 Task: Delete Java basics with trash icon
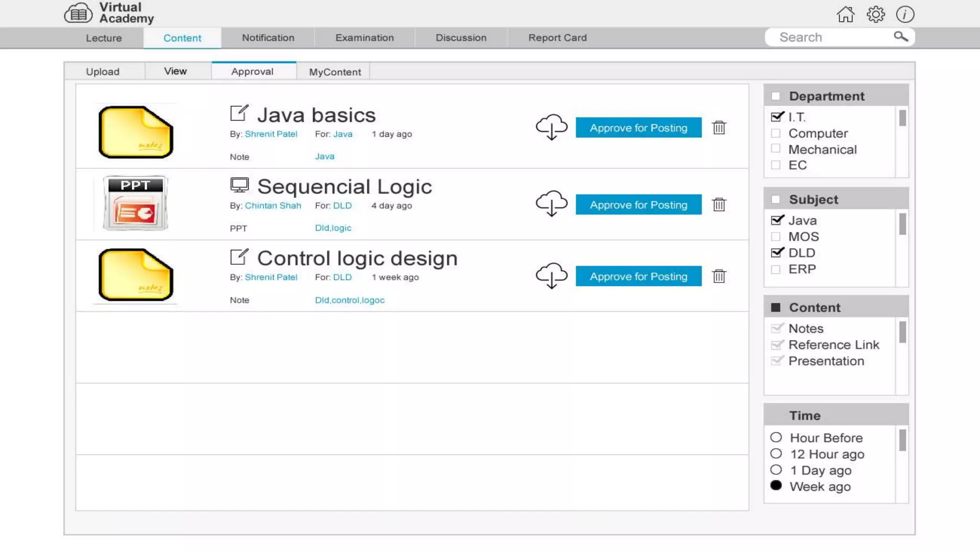pyautogui.click(x=719, y=128)
